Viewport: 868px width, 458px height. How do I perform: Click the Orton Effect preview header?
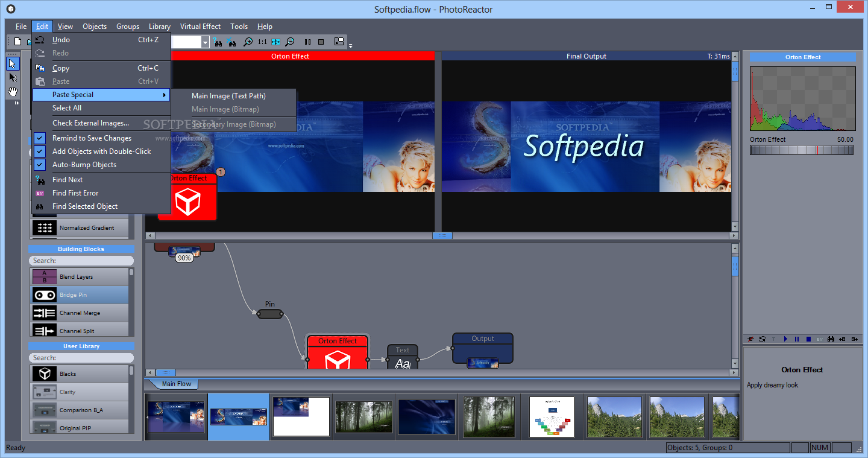point(290,56)
